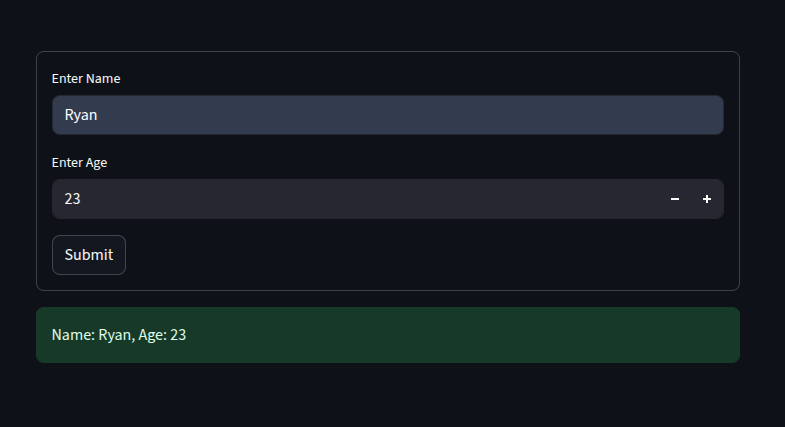This screenshot has width=785, height=427.
Task: Click the "Enter Name" label text
Action: coord(86,79)
